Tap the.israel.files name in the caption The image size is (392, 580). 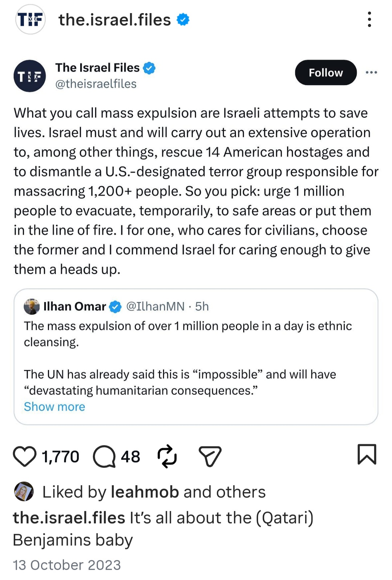click(x=69, y=517)
